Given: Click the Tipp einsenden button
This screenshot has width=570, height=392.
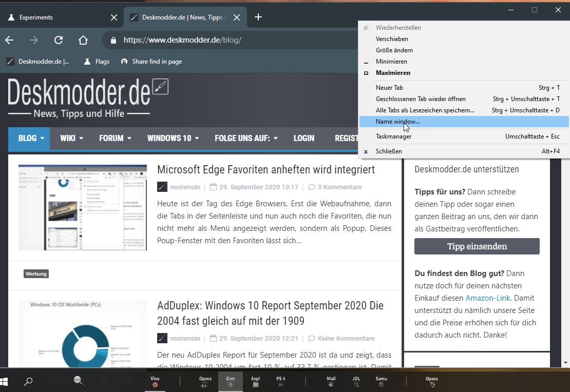Looking at the screenshot, I should click(x=477, y=246).
